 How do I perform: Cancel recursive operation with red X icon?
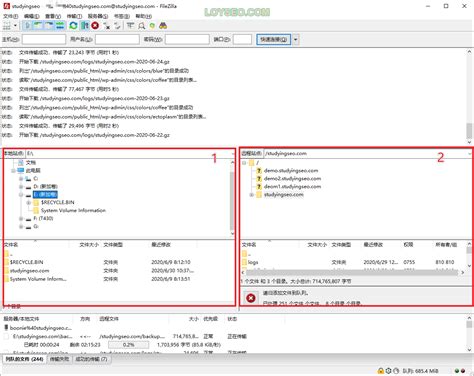click(x=251, y=298)
